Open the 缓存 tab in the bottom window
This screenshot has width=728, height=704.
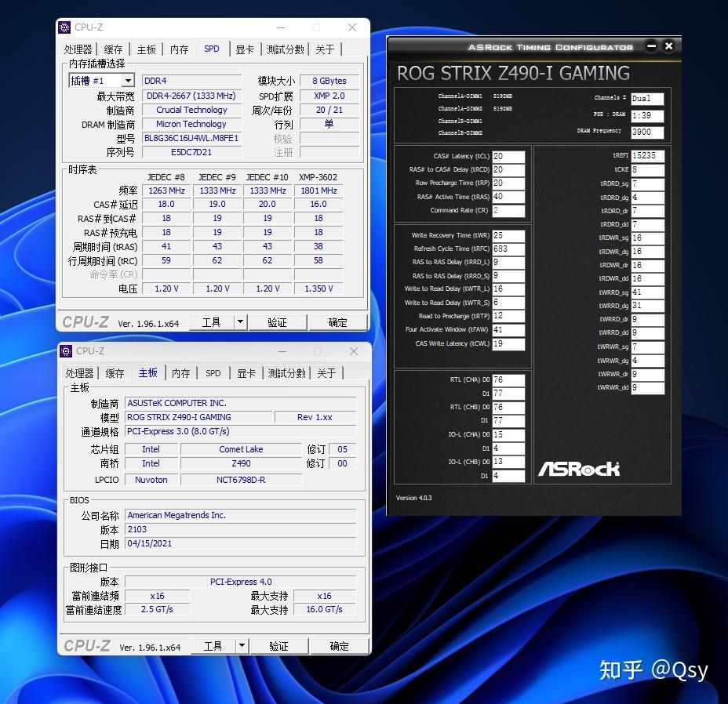(115, 374)
